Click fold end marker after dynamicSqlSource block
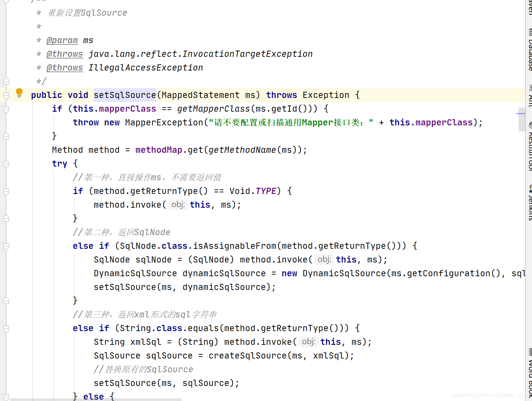532x401 pixels. [x=6, y=301]
